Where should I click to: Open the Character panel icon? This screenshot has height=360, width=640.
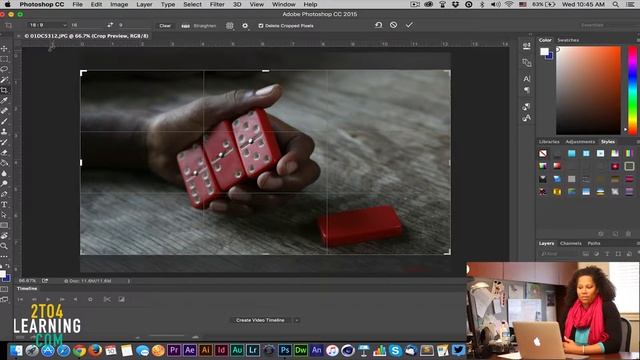click(x=527, y=79)
